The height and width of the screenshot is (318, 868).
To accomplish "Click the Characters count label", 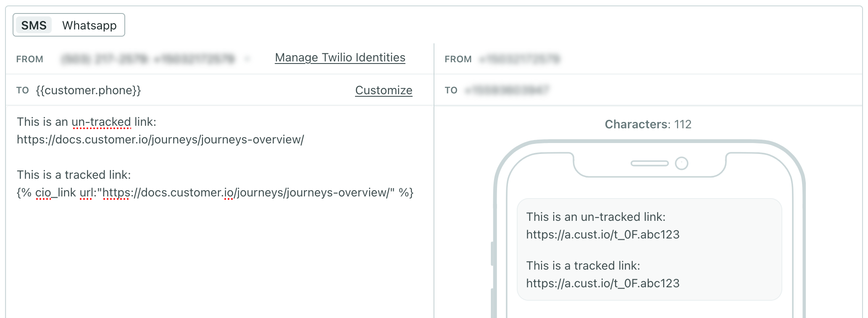I will [x=648, y=125].
